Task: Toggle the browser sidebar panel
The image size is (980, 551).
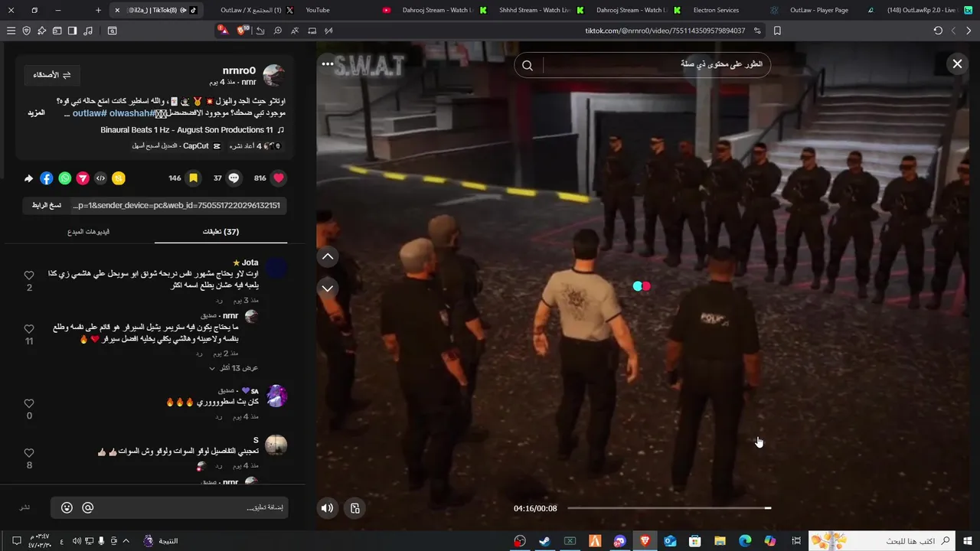Action: pos(72,31)
